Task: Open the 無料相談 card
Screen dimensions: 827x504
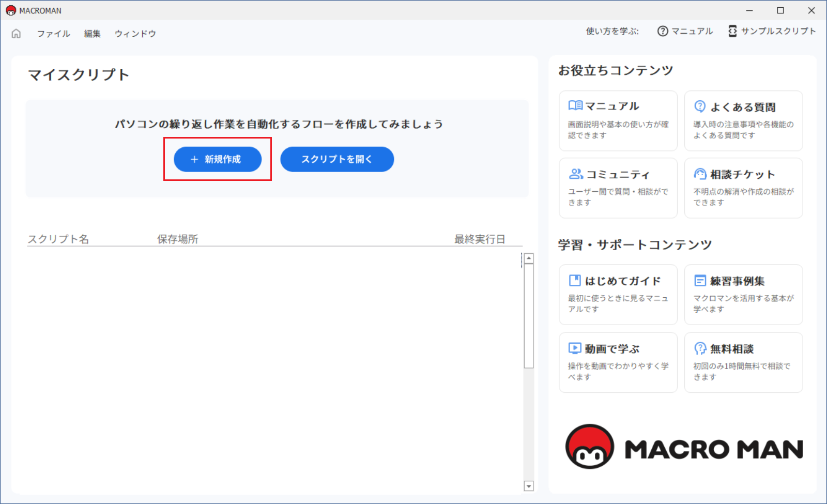Action: [x=743, y=362]
